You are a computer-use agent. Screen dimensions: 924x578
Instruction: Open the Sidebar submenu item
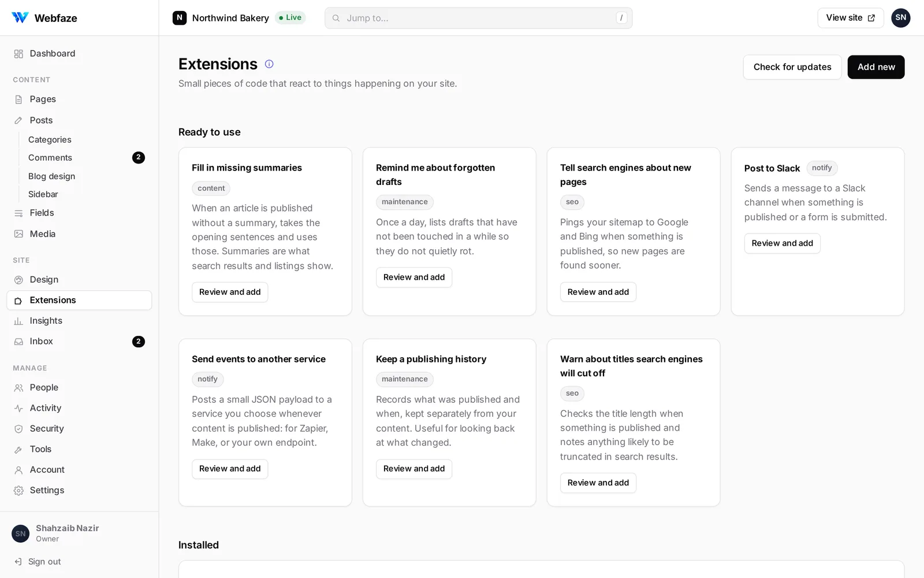pos(43,194)
